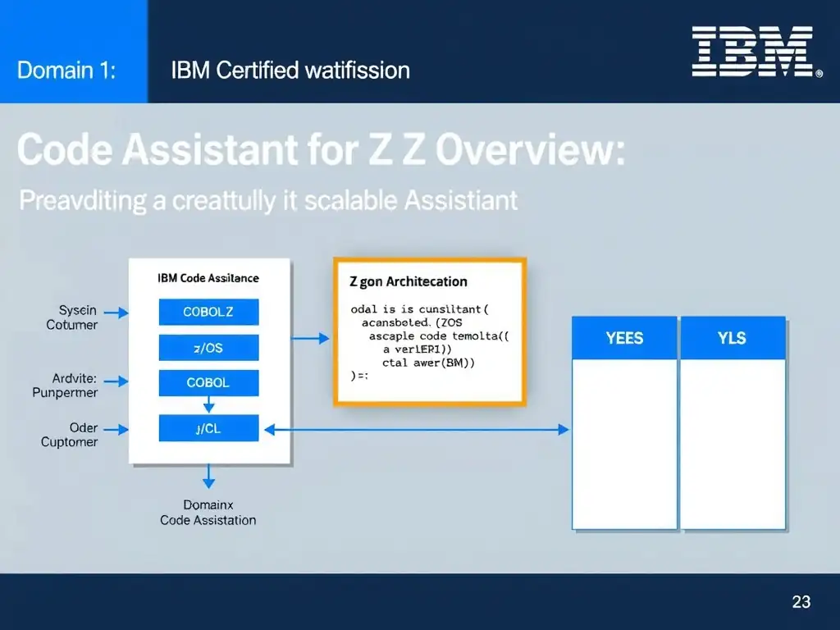Click the IBM logo
The height and width of the screenshot is (630, 840).
click(x=756, y=52)
